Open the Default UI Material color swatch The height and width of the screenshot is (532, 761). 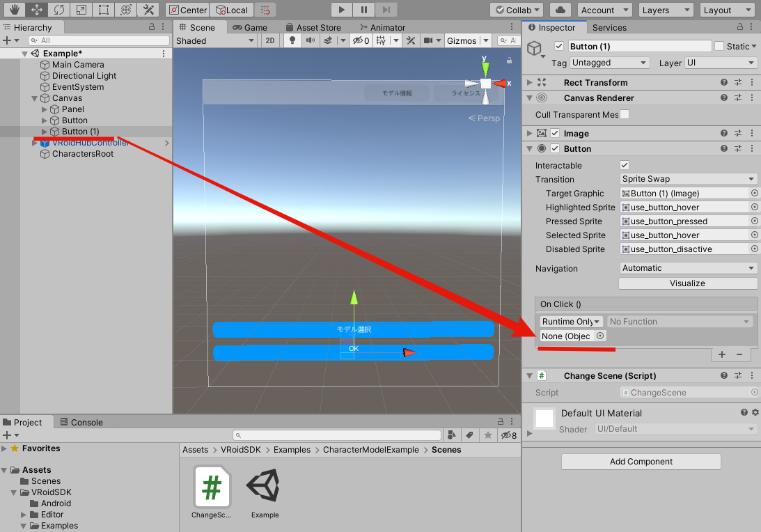[544, 418]
